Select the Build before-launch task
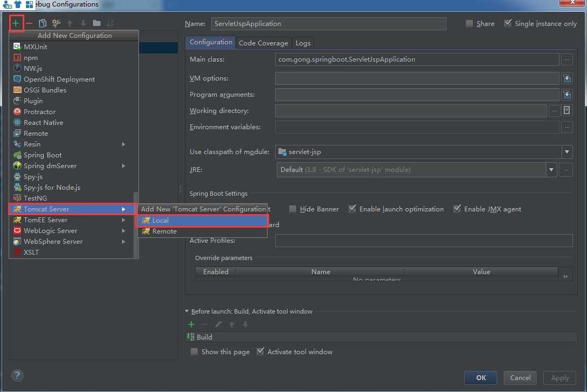Image resolution: width=587 pixels, height=392 pixels. tap(382, 337)
